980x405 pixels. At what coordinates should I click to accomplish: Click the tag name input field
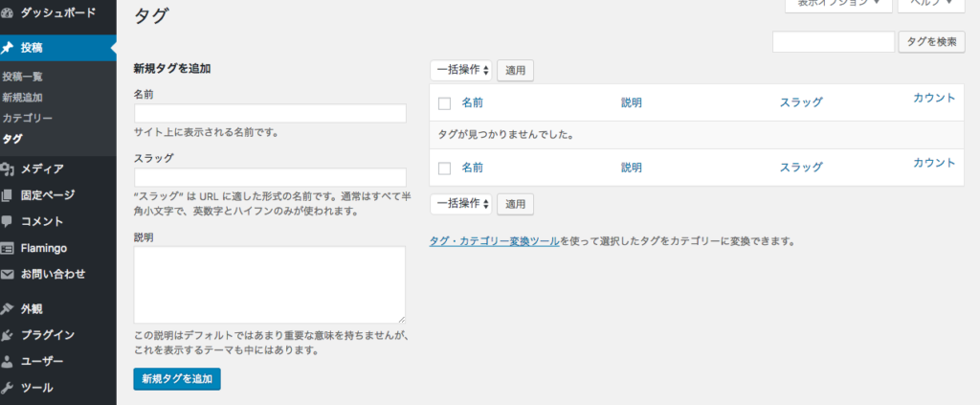270,113
